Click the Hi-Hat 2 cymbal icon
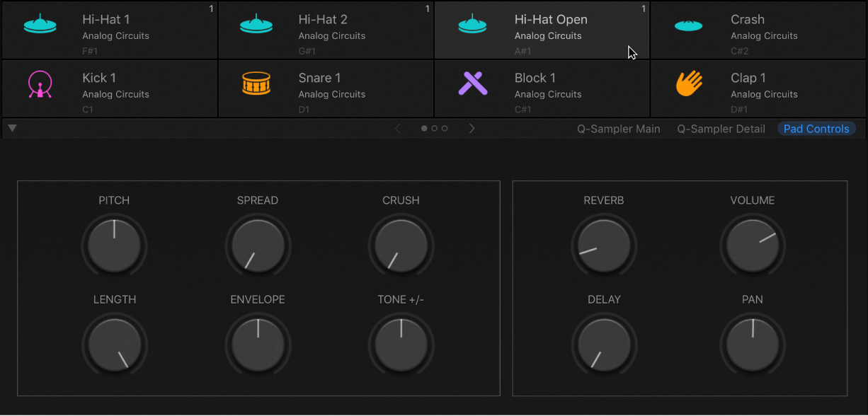The width and height of the screenshot is (868, 416). [256, 24]
